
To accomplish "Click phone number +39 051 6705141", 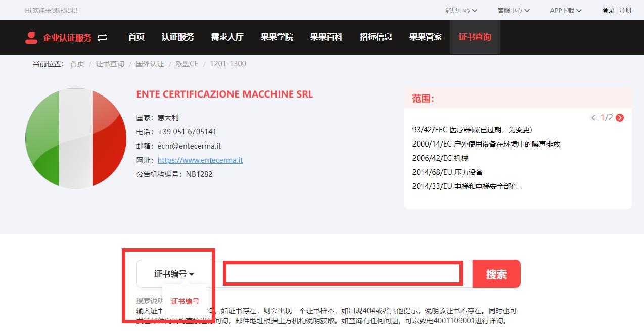I will click(187, 132).
